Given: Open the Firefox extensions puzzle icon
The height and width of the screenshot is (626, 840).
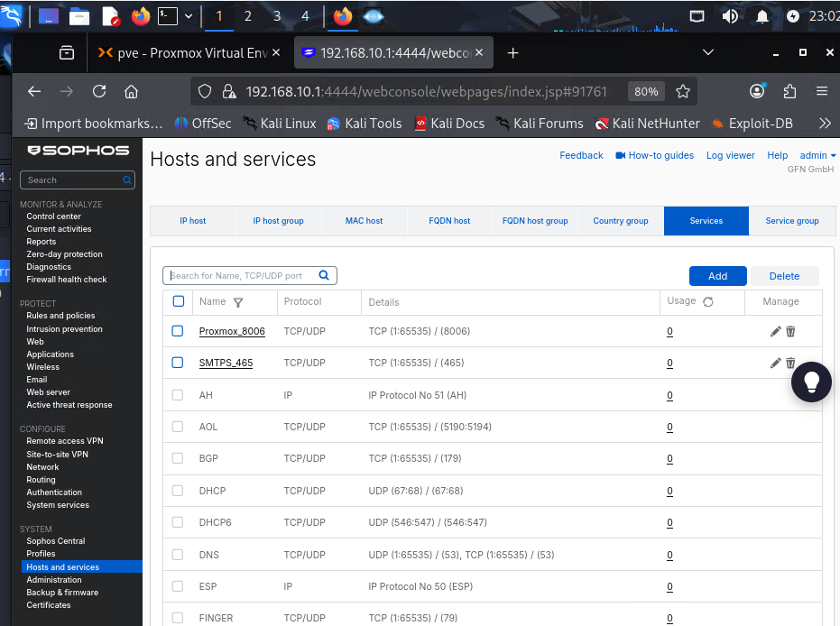Looking at the screenshot, I should [x=790, y=91].
